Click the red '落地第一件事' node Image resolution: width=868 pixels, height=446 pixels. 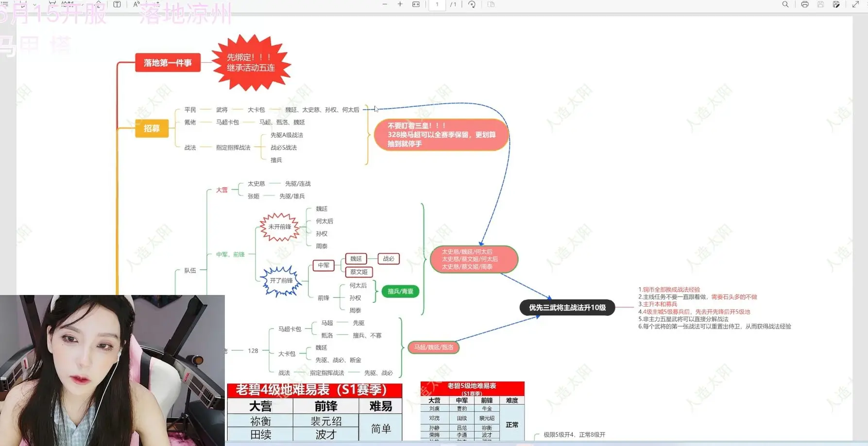coord(168,63)
